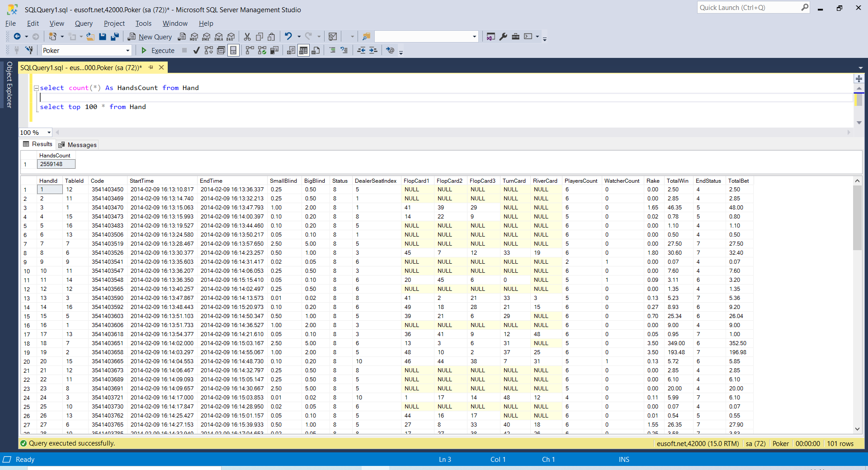The image size is (868, 470).
Task: Click the scroll down arrow of results grid
Action: pos(857,429)
